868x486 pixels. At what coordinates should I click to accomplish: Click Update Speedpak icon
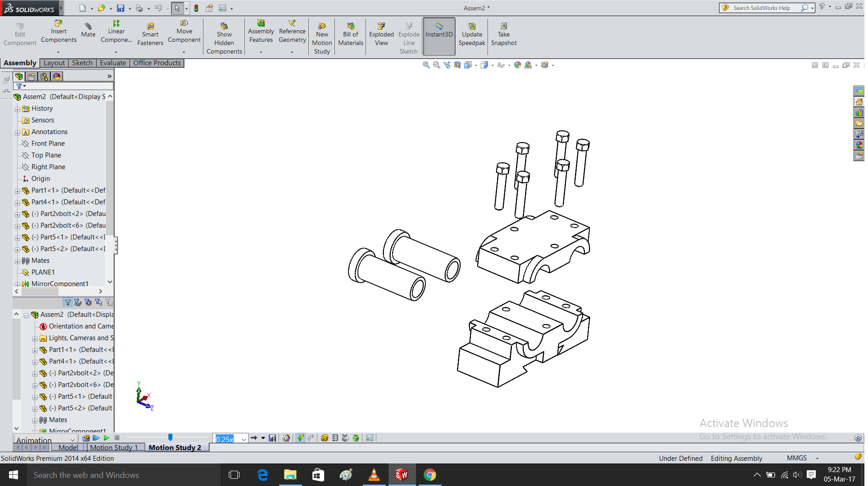click(x=472, y=27)
